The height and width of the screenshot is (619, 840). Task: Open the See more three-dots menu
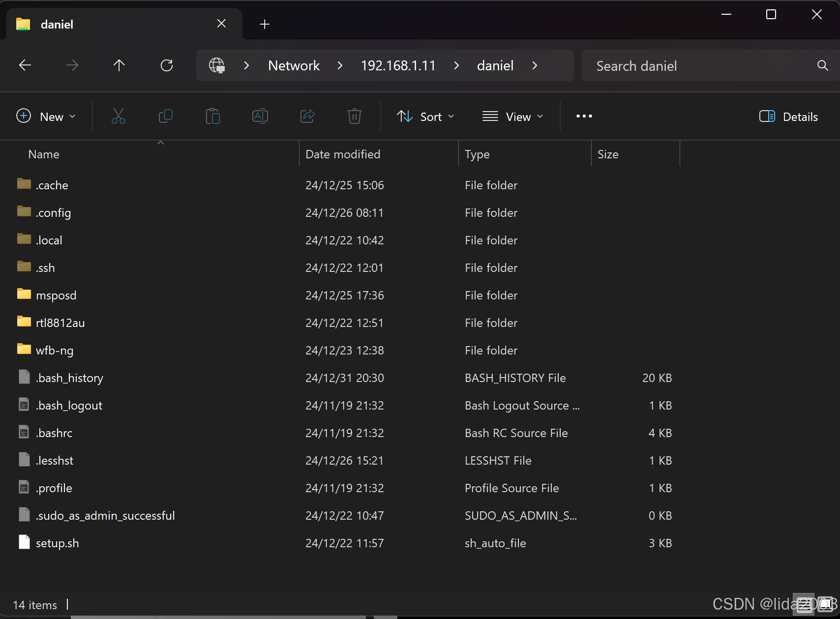584,117
